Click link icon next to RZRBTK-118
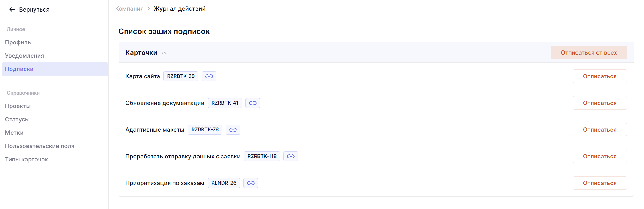The height and width of the screenshot is (209, 644). [x=291, y=157]
